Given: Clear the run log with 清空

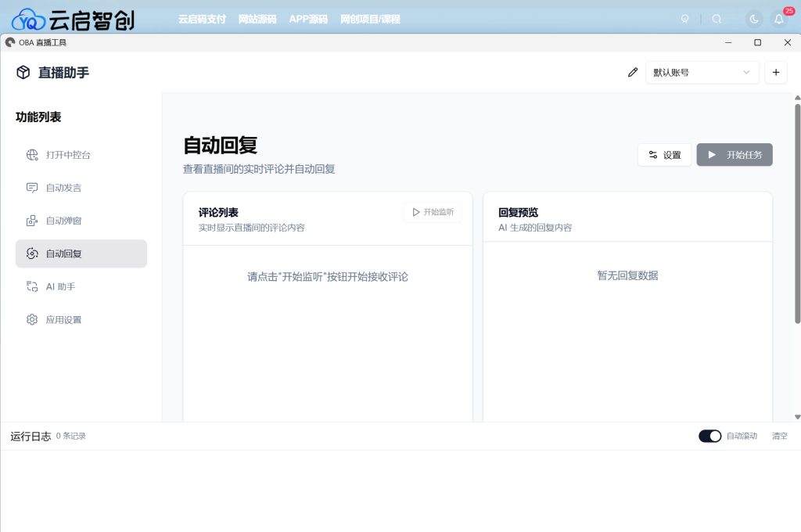Looking at the screenshot, I should click(779, 436).
